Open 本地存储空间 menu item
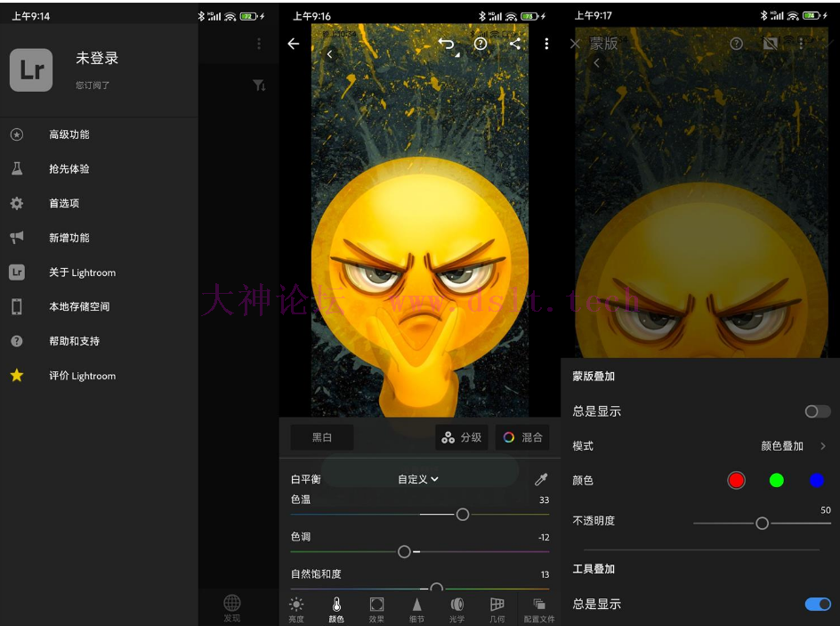The image size is (840, 626). (x=79, y=306)
